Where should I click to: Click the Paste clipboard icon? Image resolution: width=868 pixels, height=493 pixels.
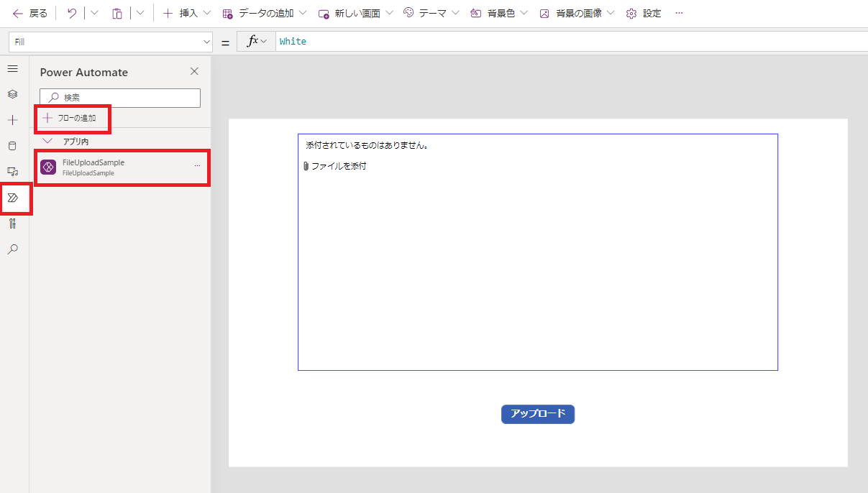click(x=117, y=13)
